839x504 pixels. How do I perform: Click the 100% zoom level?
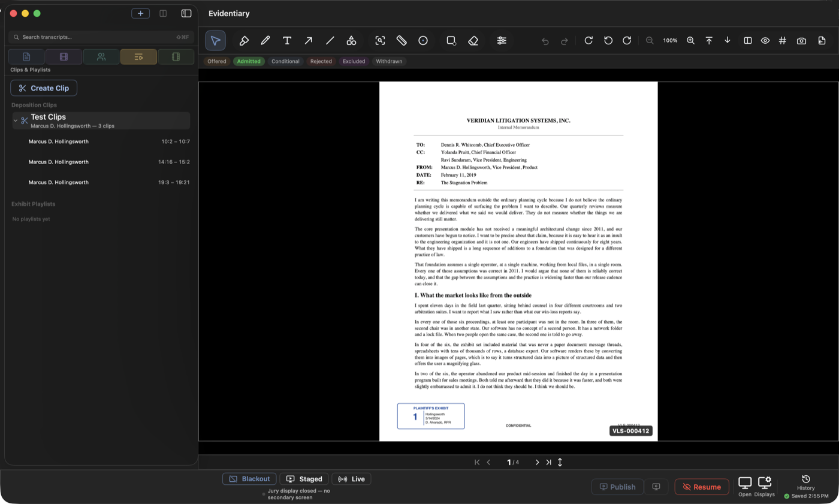click(670, 41)
